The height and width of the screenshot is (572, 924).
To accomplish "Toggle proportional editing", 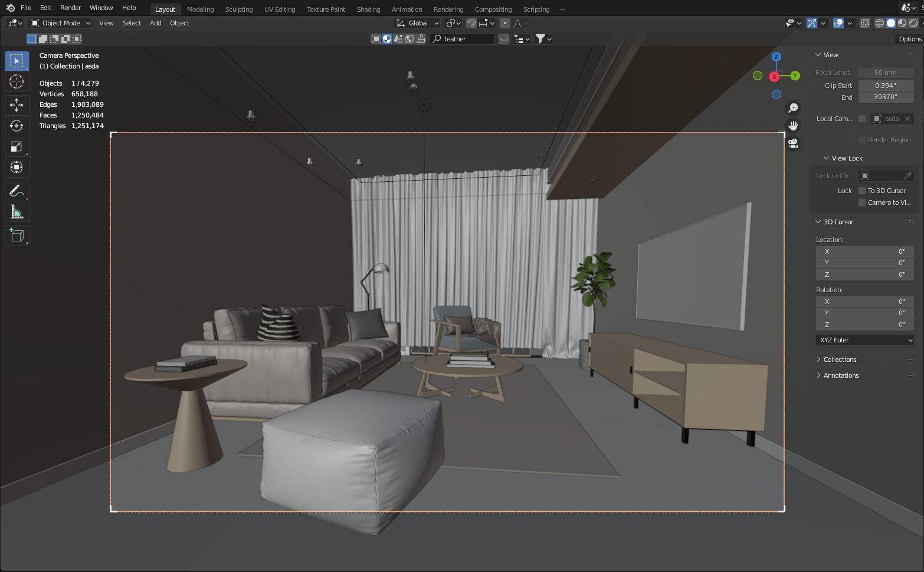I will coord(504,23).
